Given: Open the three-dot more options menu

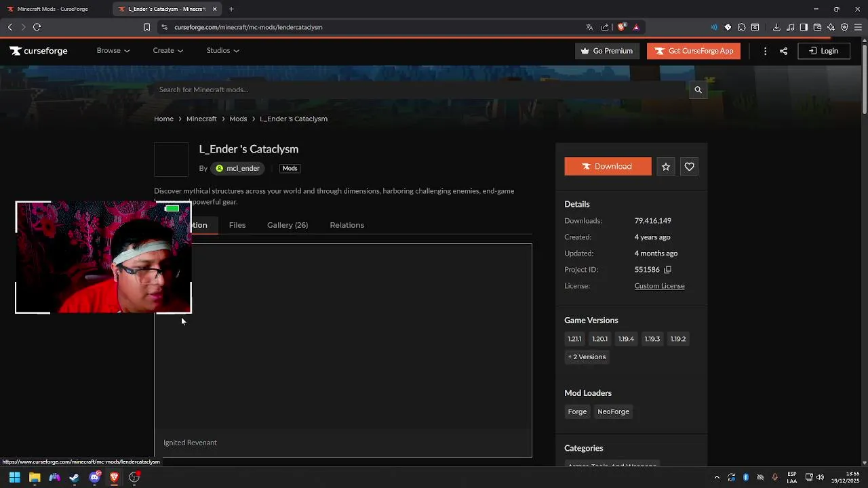Looking at the screenshot, I should point(765,51).
